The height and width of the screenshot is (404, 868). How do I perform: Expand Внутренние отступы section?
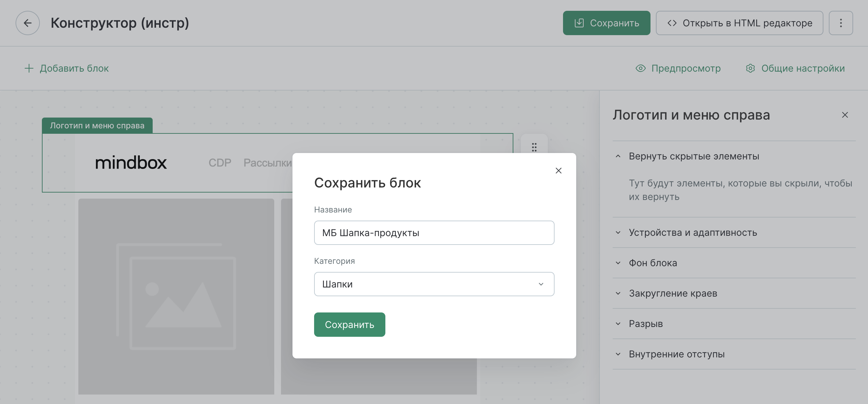734,354
